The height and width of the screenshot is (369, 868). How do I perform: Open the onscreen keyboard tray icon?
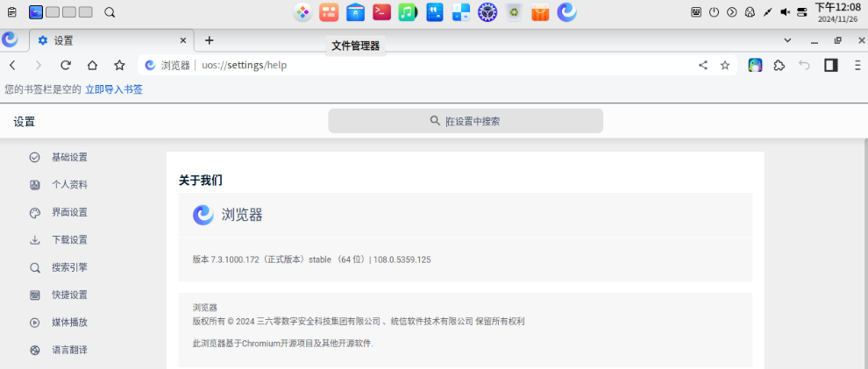pyautogui.click(x=696, y=12)
